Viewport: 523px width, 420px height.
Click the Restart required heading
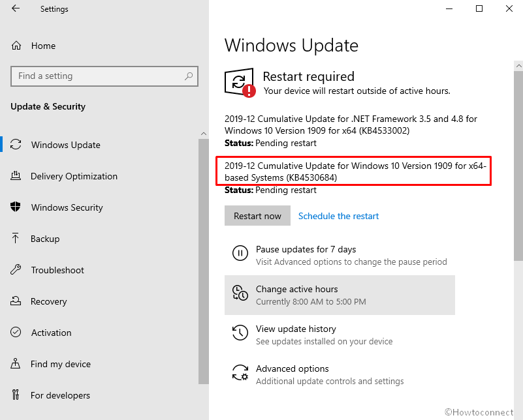point(308,76)
